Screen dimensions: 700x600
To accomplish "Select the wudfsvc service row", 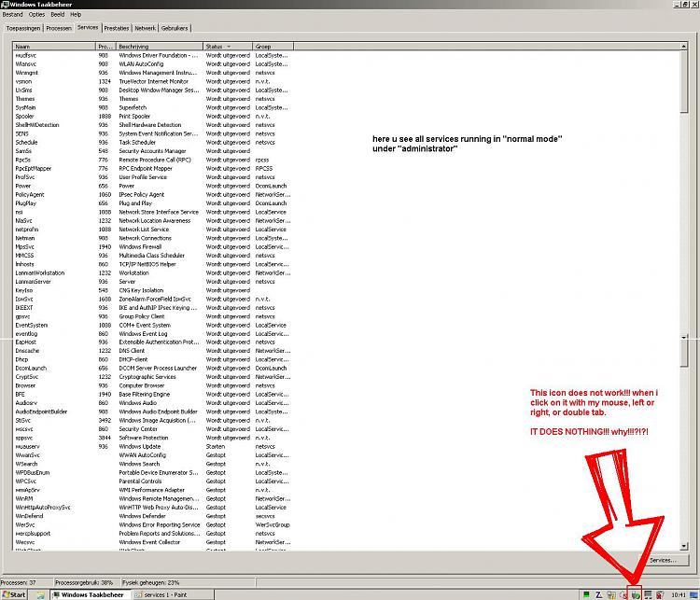I will tap(153, 55).
